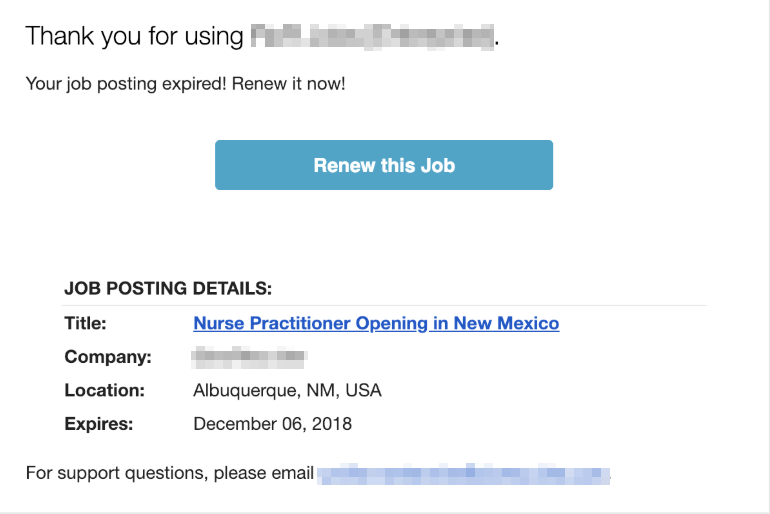Click the New Mexico part of the title link
The height and width of the screenshot is (514, 770).
point(506,324)
